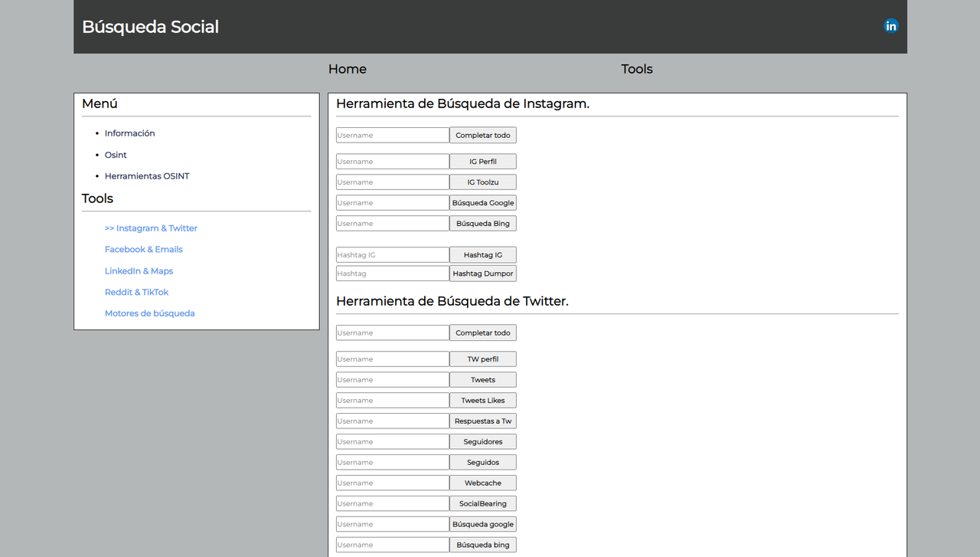Open the Herramientas OSINT menu link
The height and width of the screenshot is (557, 980).
[x=147, y=176]
